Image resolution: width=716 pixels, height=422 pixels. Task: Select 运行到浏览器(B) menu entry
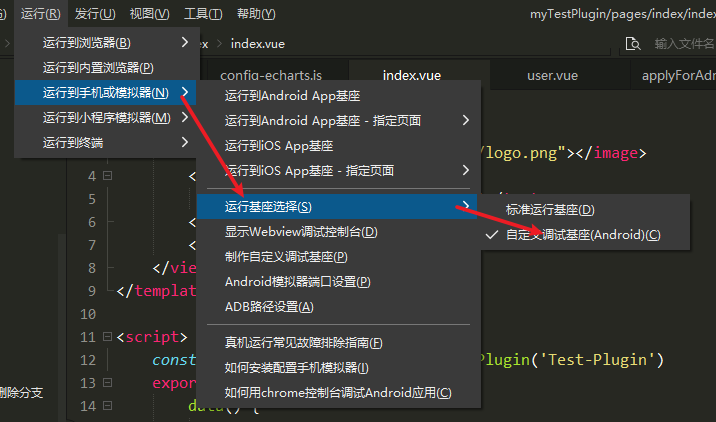click(107, 42)
